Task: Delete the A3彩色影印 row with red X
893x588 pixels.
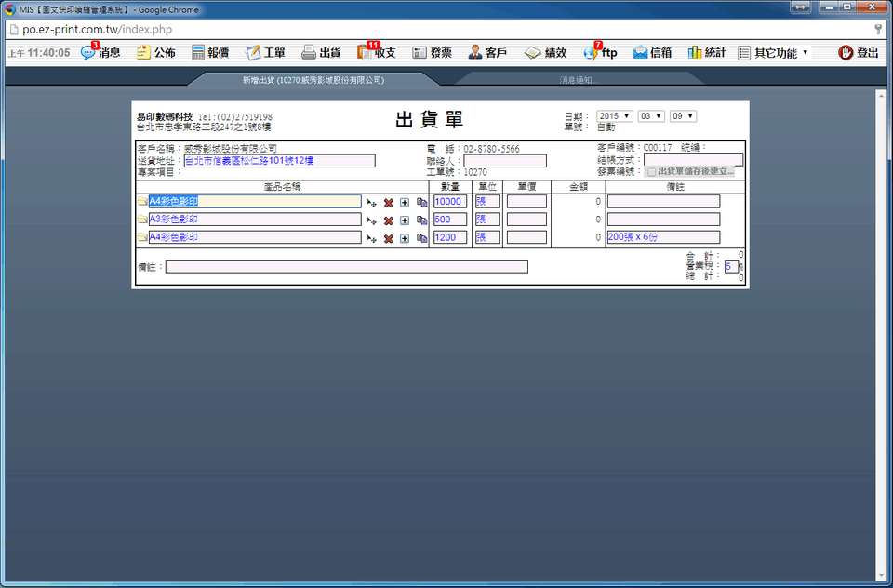Action: pyautogui.click(x=388, y=220)
